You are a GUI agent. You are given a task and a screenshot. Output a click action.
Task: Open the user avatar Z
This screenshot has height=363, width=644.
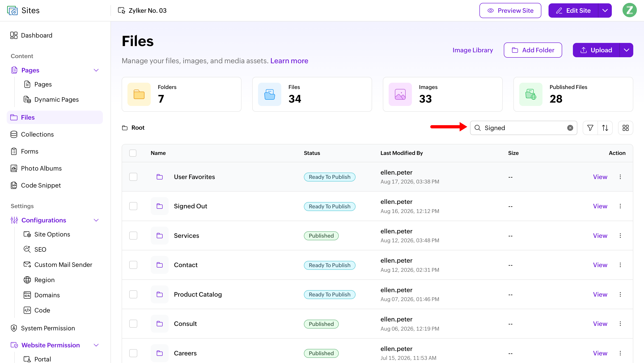coord(629,11)
